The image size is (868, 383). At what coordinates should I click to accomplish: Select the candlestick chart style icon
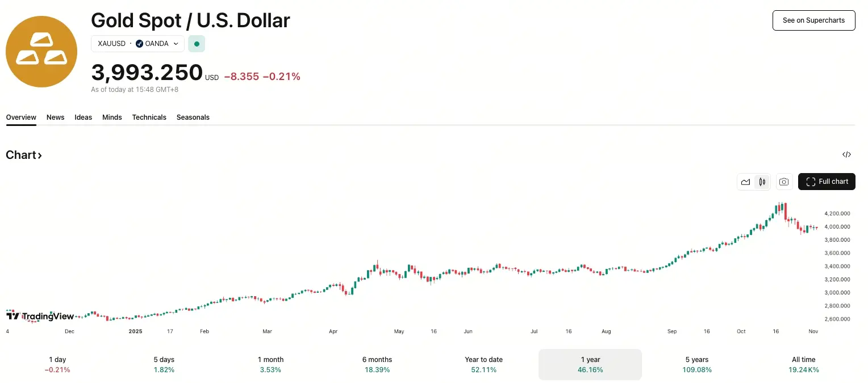click(762, 182)
